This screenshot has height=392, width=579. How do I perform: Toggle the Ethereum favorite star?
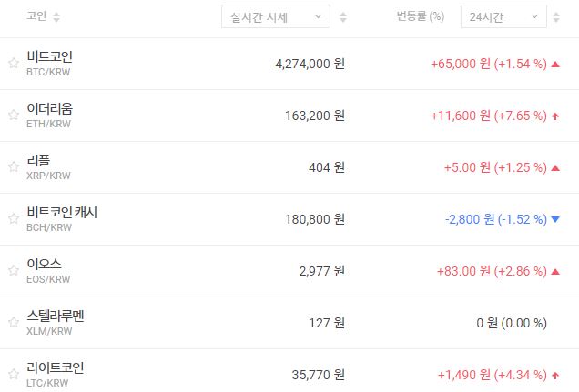coord(13,116)
